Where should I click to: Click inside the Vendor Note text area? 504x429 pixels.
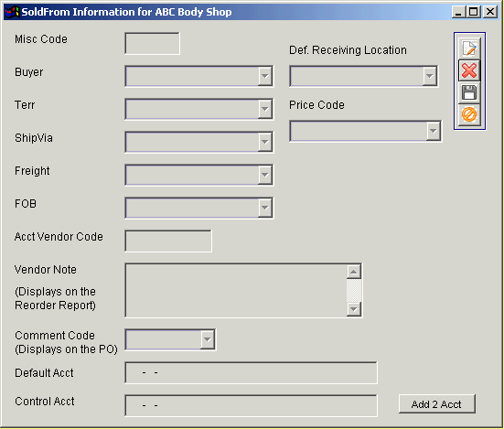tap(236, 290)
